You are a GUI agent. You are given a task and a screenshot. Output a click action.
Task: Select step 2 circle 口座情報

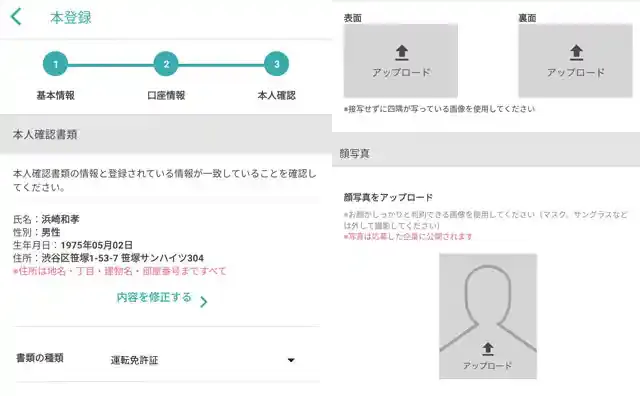(x=166, y=64)
